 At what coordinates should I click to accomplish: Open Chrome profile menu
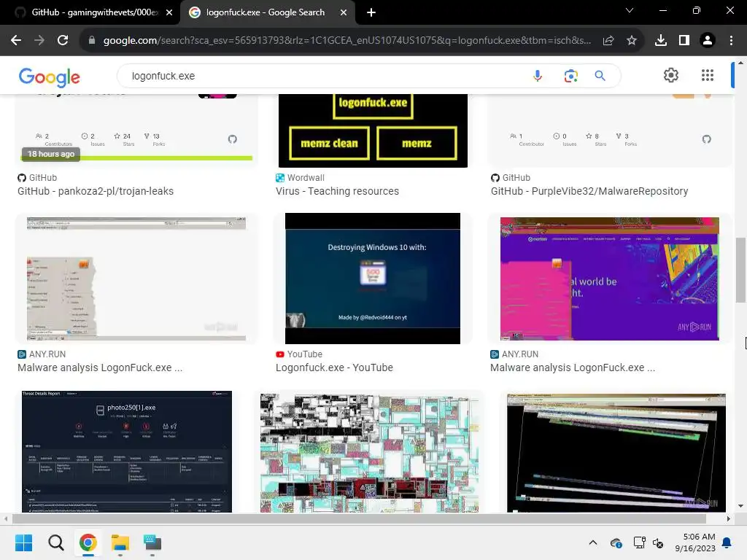tap(708, 41)
